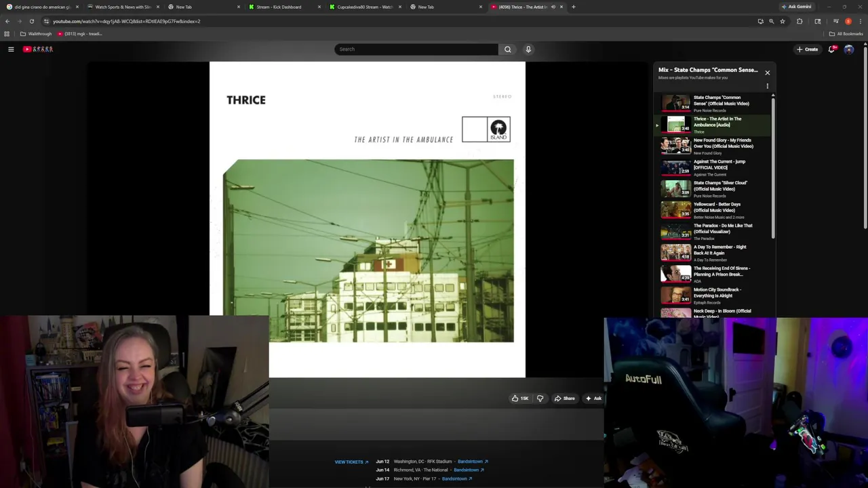Dislike the video with thumbs down

[x=540, y=399]
